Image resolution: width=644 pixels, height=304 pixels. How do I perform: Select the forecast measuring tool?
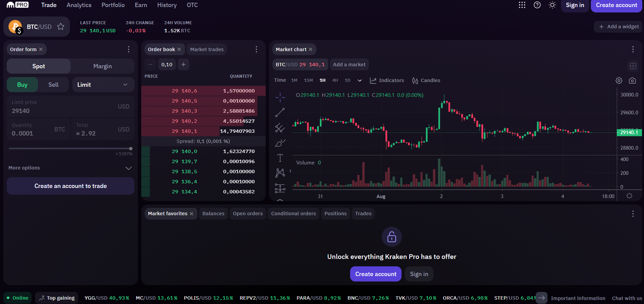280,188
